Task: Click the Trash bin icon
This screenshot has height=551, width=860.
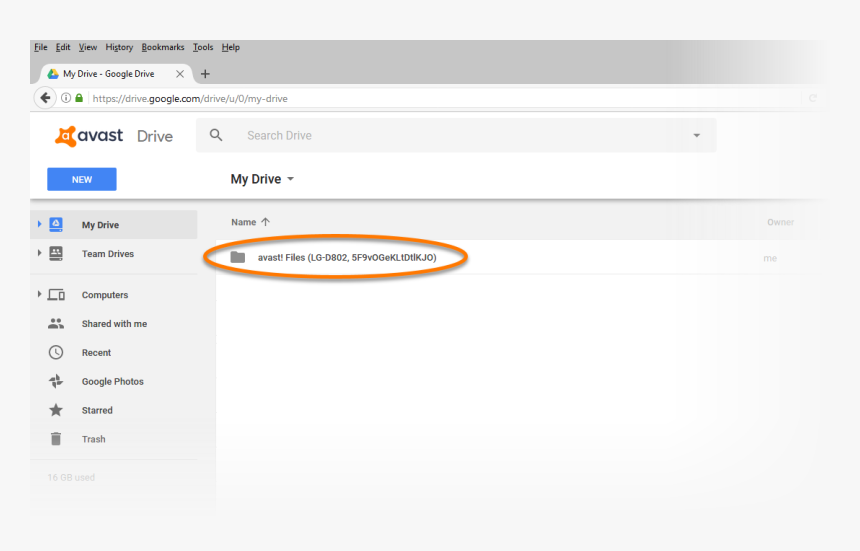Action: click(56, 439)
